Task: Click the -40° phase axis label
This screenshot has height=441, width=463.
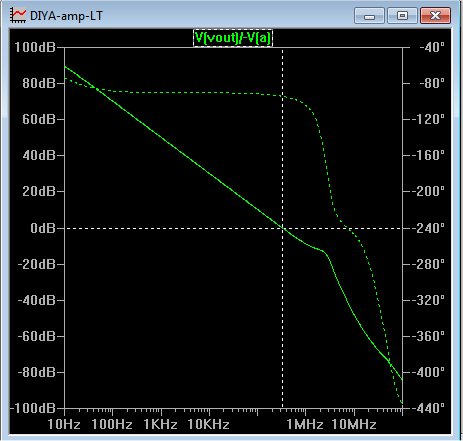Action: [432, 47]
